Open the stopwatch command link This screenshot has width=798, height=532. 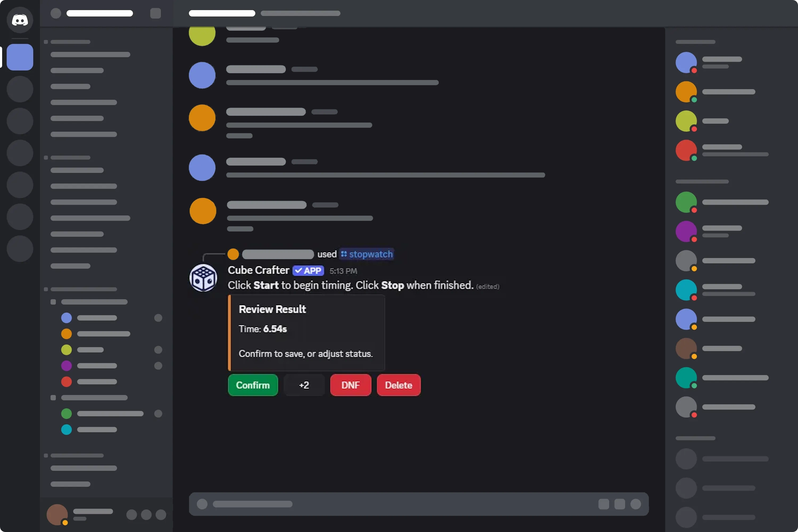367,254
